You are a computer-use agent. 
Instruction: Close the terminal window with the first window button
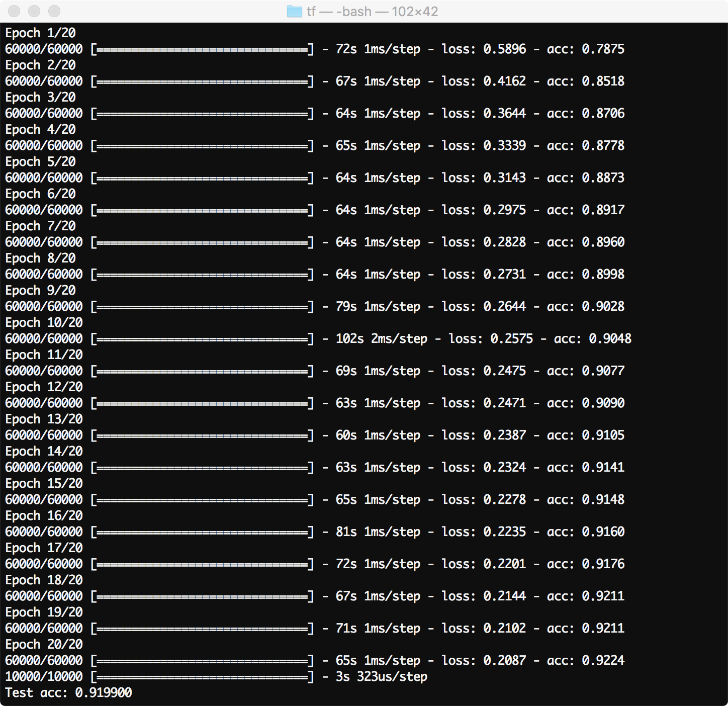click(14, 11)
